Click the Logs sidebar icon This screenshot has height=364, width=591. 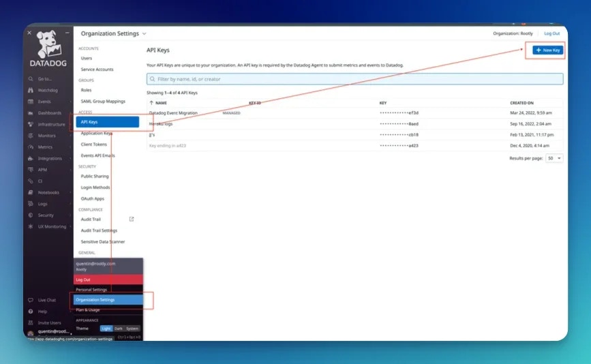[31, 204]
